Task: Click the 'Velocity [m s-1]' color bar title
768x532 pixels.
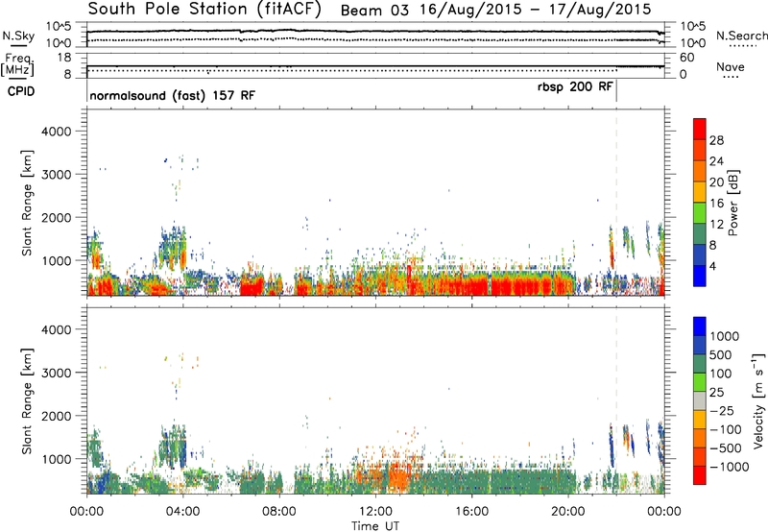Action: (758, 400)
